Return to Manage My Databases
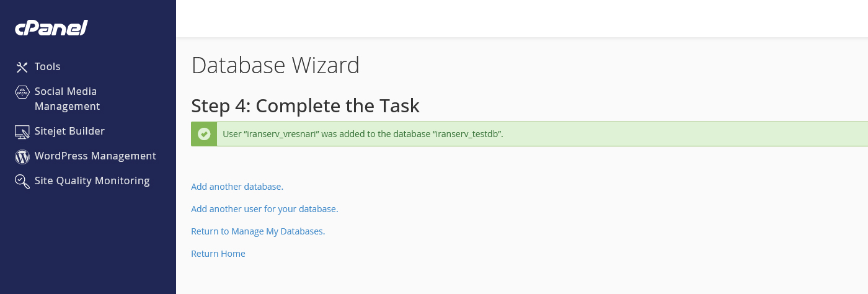868x294 pixels. click(258, 231)
